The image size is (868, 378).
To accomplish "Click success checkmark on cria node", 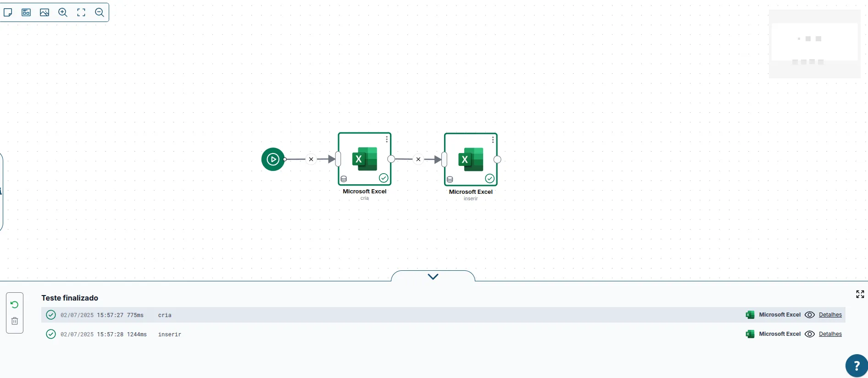I will (384, 178).
